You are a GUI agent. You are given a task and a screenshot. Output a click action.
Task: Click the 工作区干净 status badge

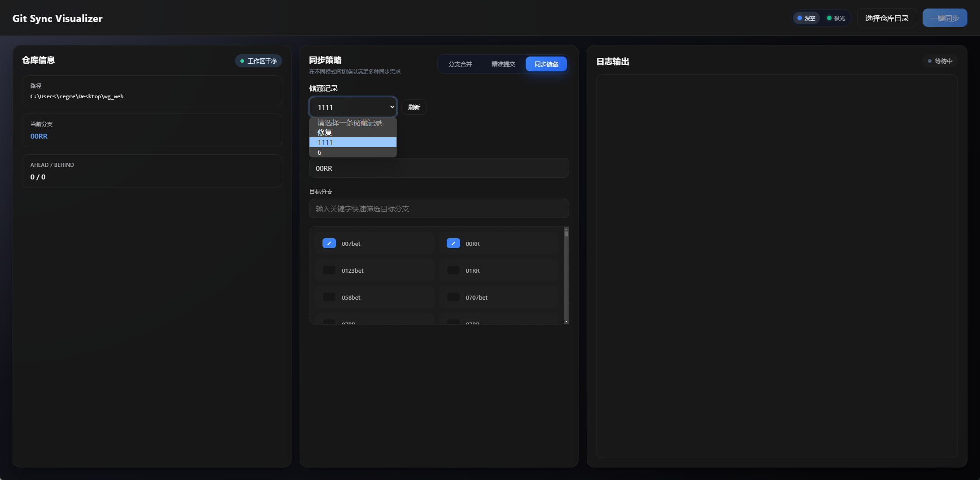(x=258, y=61)
